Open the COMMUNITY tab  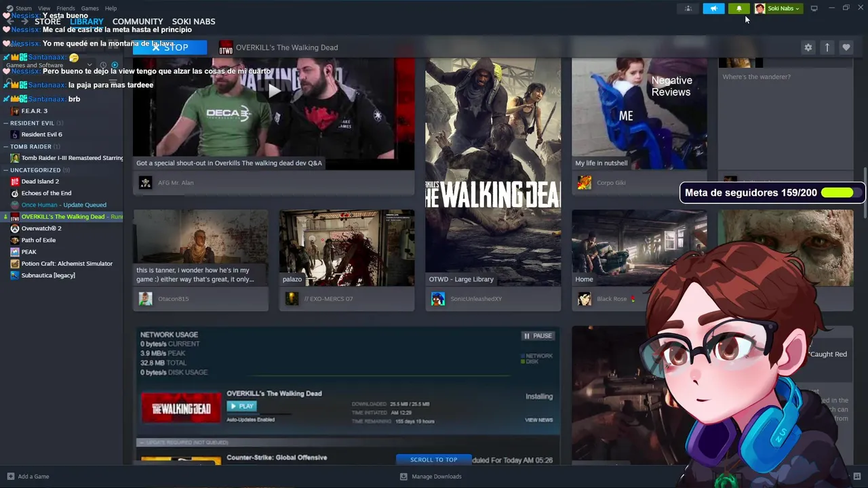click(138, 21)
